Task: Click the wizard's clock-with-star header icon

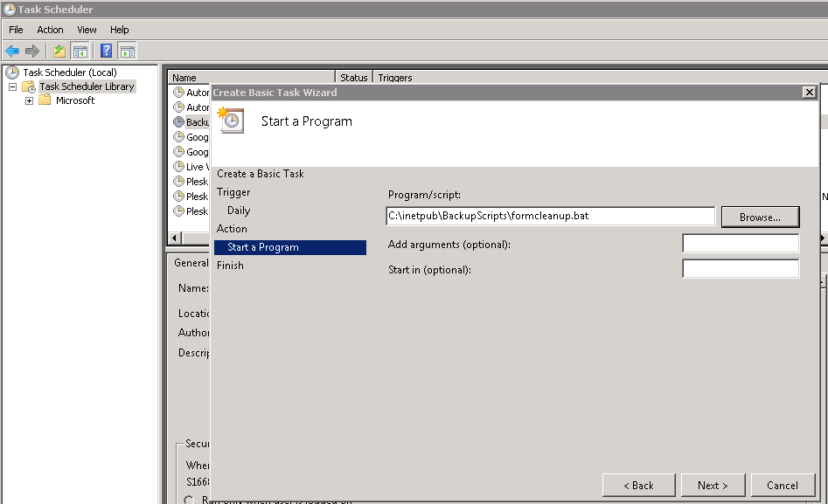Action: (231, 121)
